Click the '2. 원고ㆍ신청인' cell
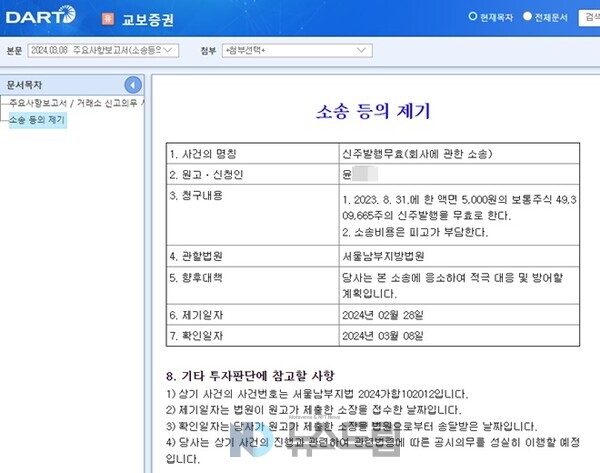This screenshot has width=600, height=473. (x=253, y=175)
